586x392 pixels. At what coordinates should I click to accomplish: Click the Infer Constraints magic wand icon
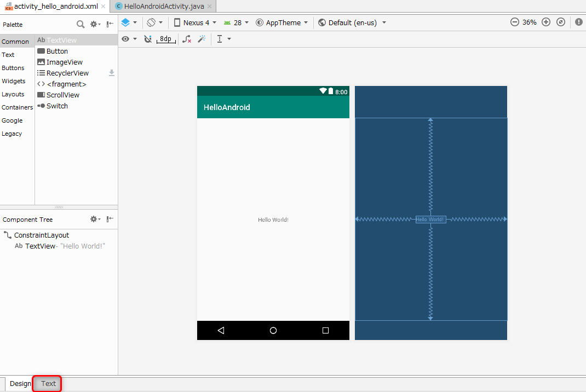click(202, 39)
